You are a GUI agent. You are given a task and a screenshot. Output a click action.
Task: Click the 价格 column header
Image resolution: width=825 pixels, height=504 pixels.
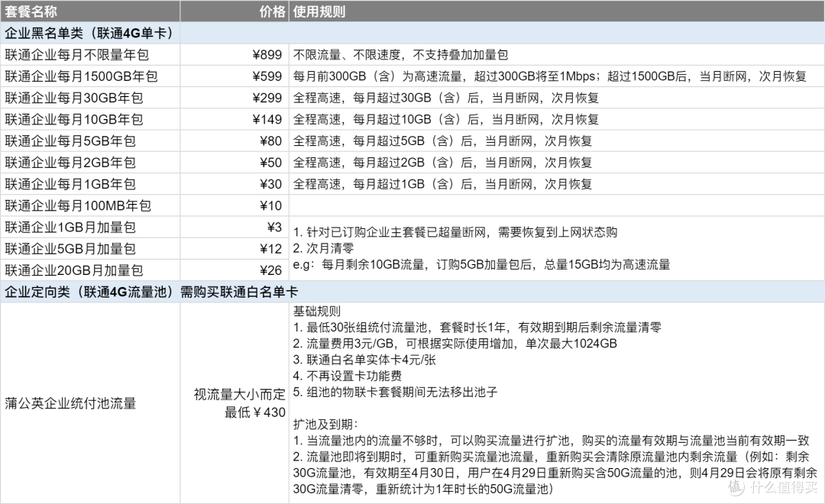(235, 11)
